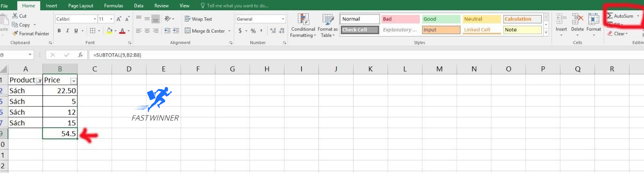Click Increase Decimal icon

273,31
